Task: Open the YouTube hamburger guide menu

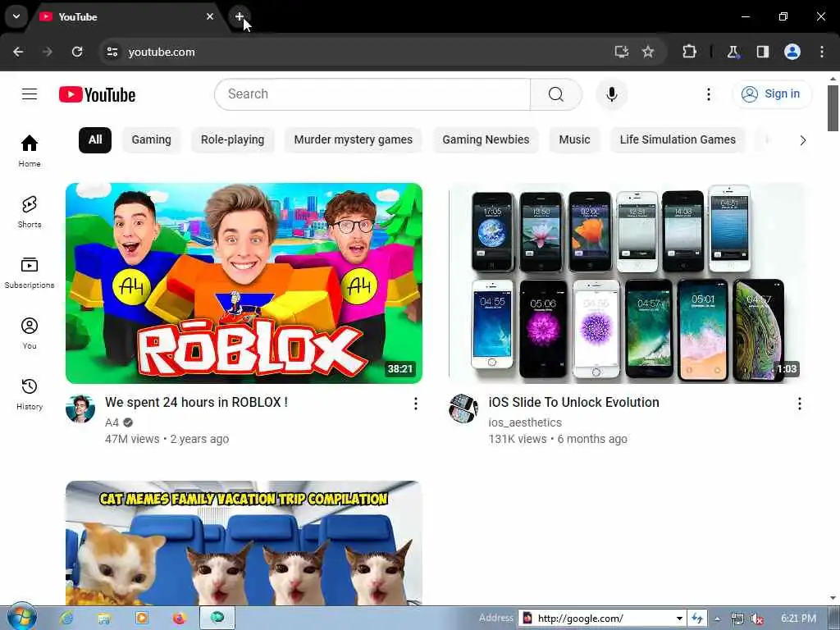Action: [x=30, y=94]
